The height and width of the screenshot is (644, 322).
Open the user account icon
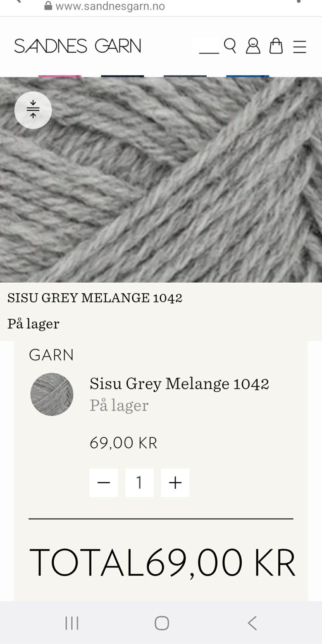(x=253, y=46)
